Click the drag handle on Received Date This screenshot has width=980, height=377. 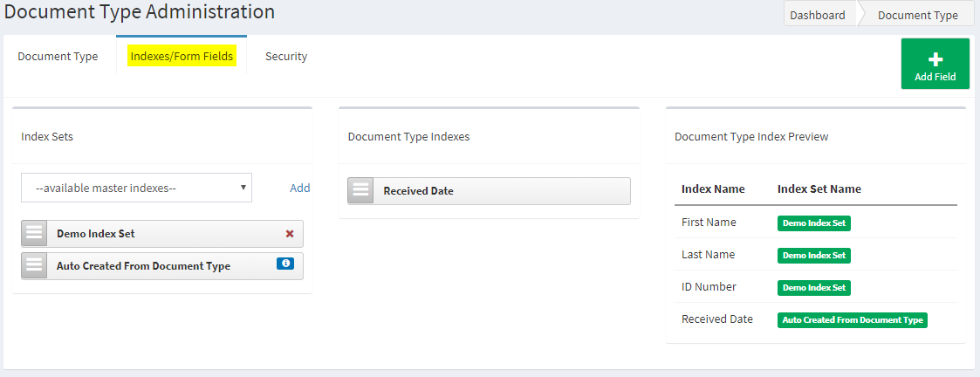pos(360,191)
